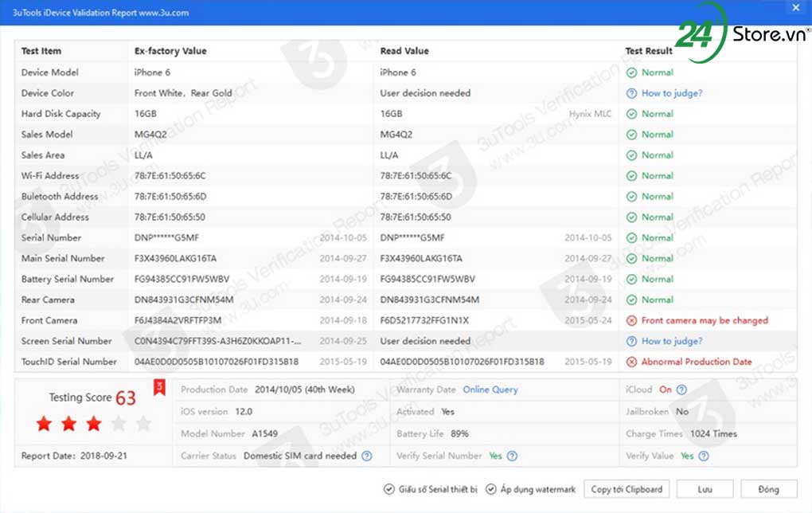Click 'How to judge?' for Screen Serial Number
Screen dimensions: 812x513
672,341
